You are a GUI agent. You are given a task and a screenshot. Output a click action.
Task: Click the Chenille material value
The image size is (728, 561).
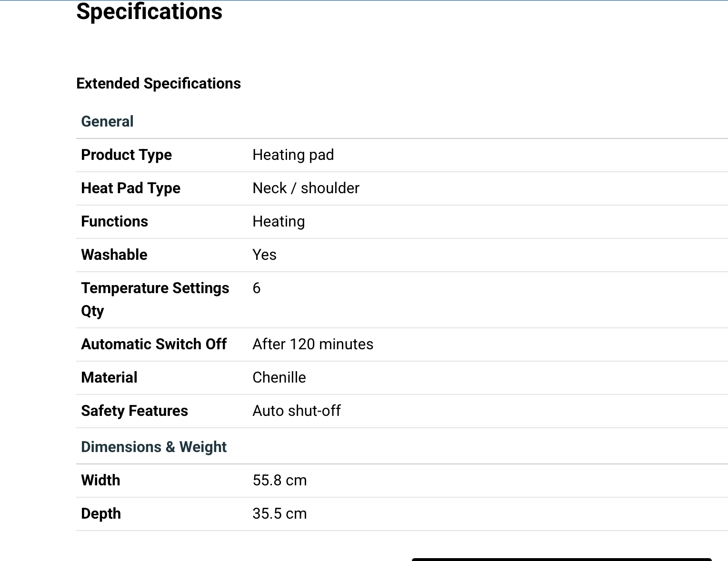coord(279,377)
